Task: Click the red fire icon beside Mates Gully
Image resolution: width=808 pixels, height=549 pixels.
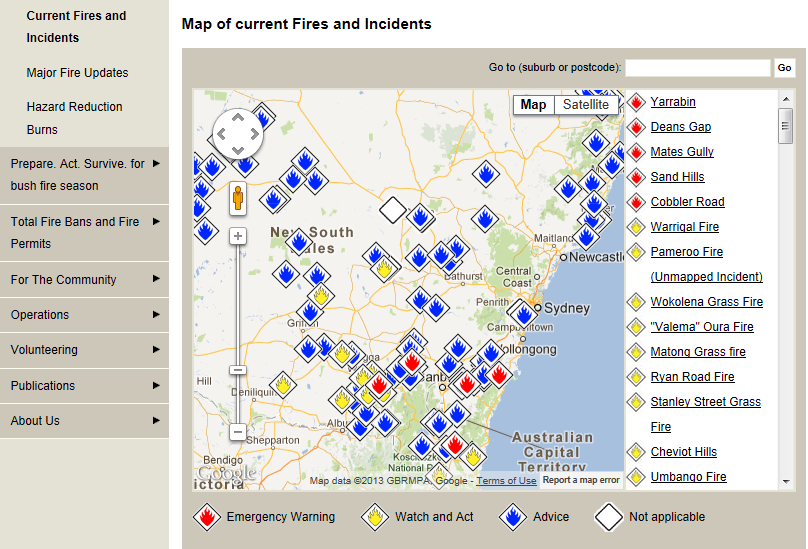Action: [636, 152]
